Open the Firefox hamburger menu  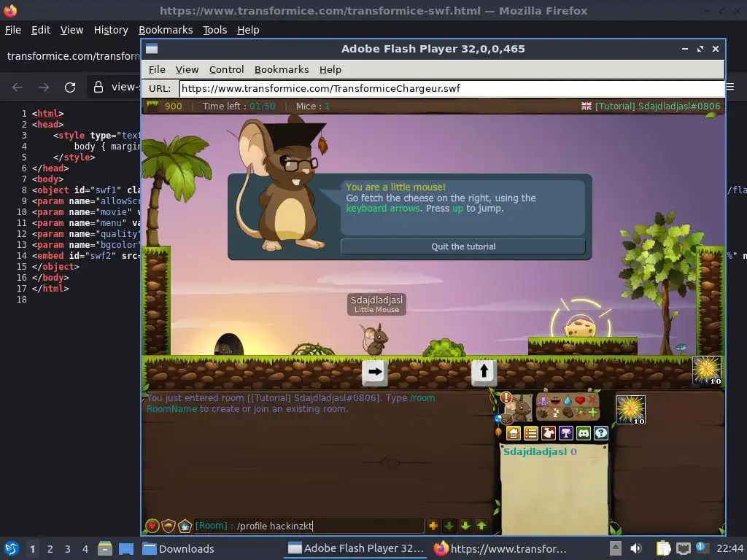pyautogui.click(x=729, y=87)
